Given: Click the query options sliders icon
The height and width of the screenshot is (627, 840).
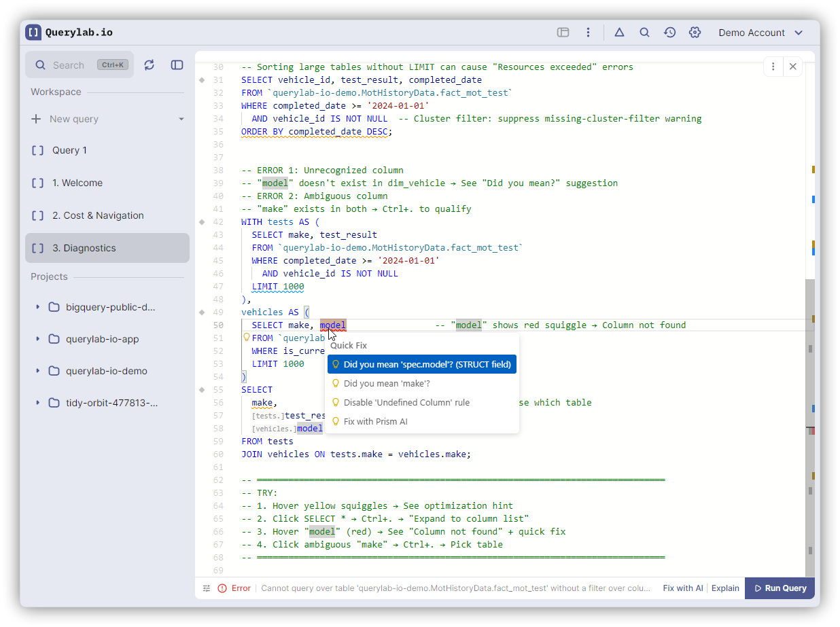Looking at the screenshot, I should pyautogui.click(x=207, y=588).
